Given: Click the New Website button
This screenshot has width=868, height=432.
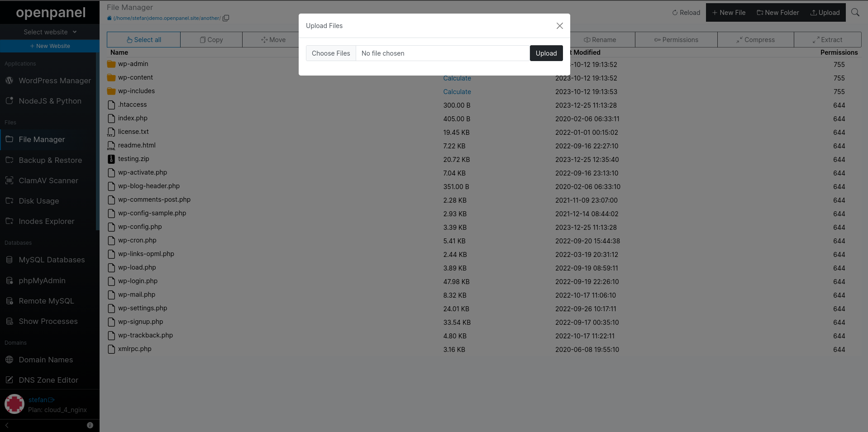Looking at the screenshot, I should 50,46.
